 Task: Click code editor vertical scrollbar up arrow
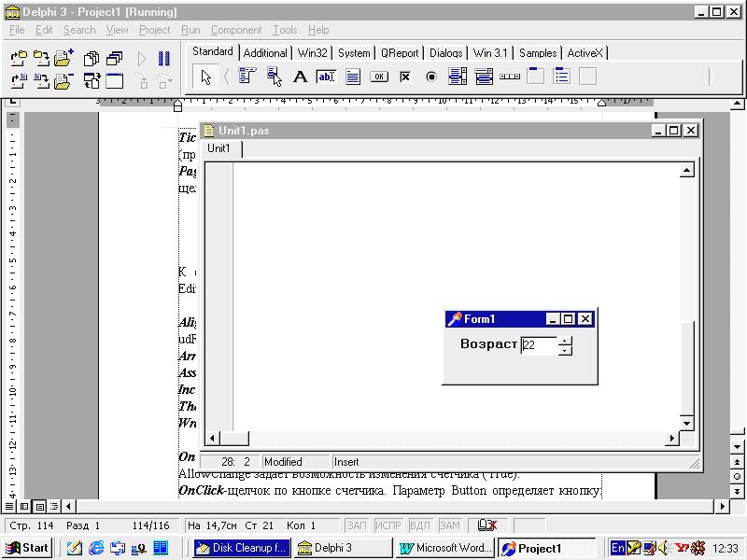click(686, 170)
